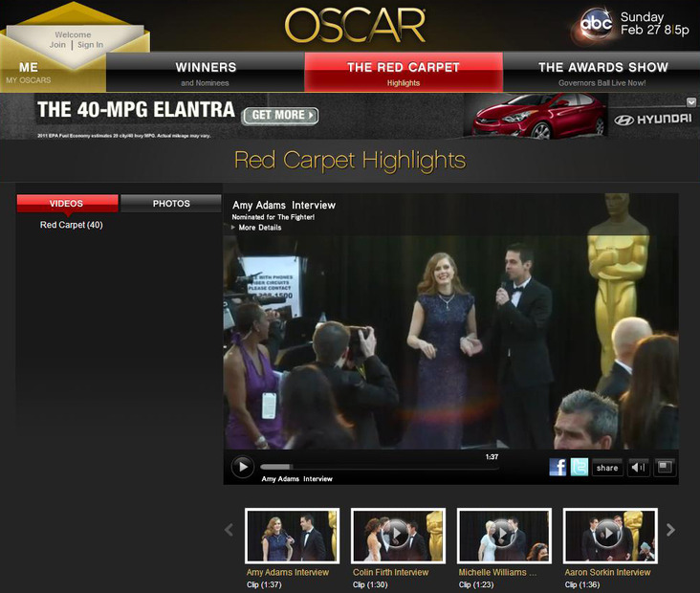
Task: Show previous video thumbnails arrow
Action: [229, 530]
